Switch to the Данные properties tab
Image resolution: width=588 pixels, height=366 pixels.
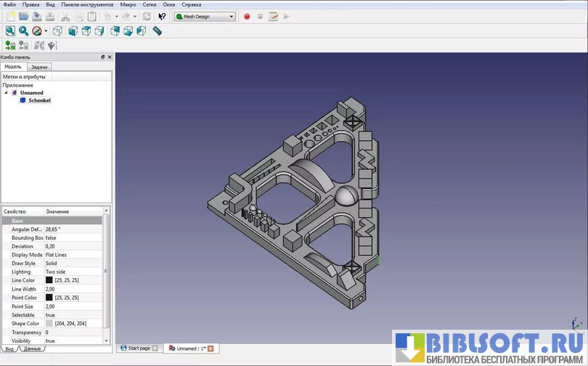(32, 349)
